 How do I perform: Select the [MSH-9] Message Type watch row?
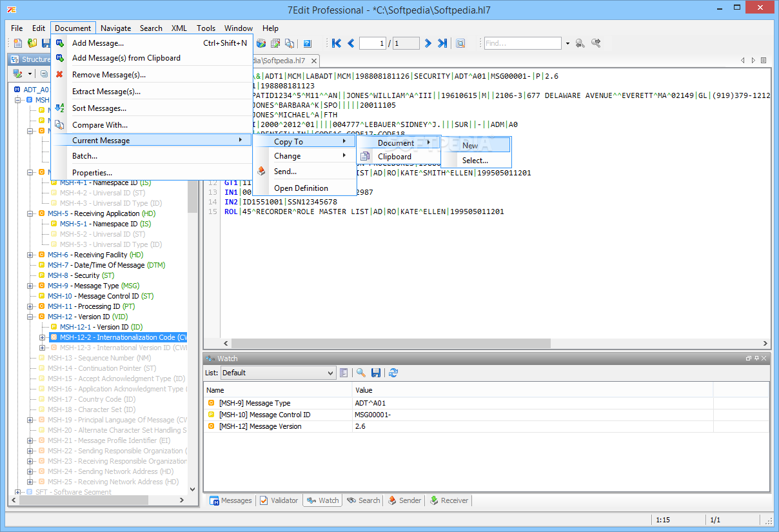487,403
